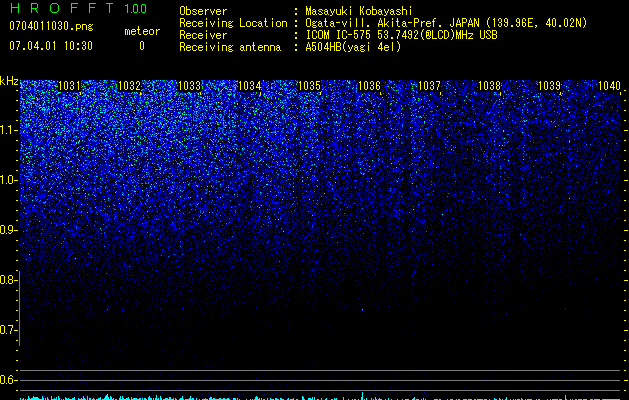Click the date stamp 07.04.01 10:30

coord(51,46)
